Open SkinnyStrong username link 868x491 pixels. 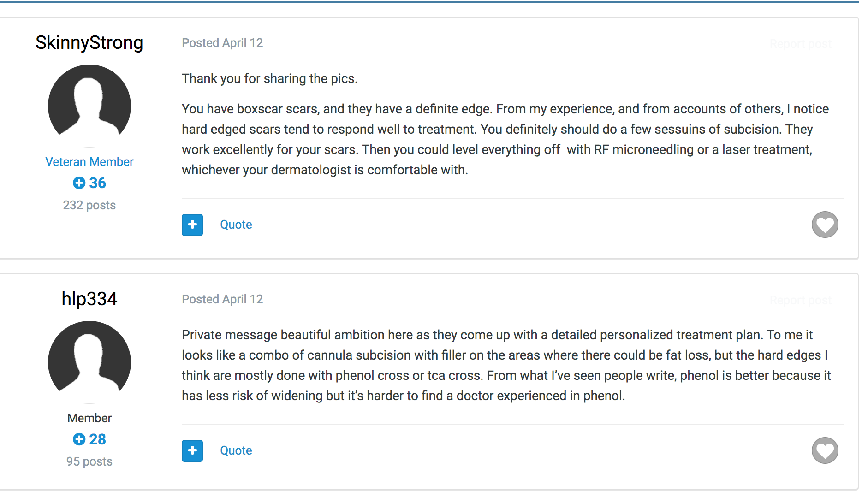tap(89, 42)
